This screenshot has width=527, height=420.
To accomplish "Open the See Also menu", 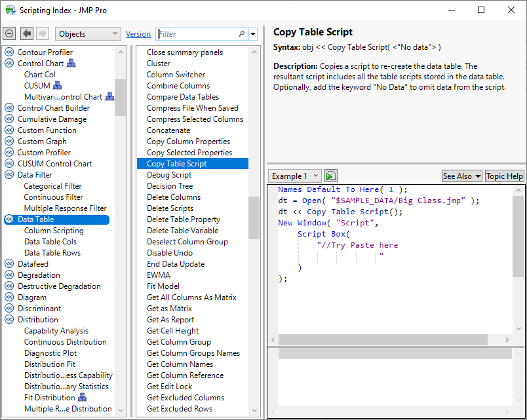I will [461, 176].
